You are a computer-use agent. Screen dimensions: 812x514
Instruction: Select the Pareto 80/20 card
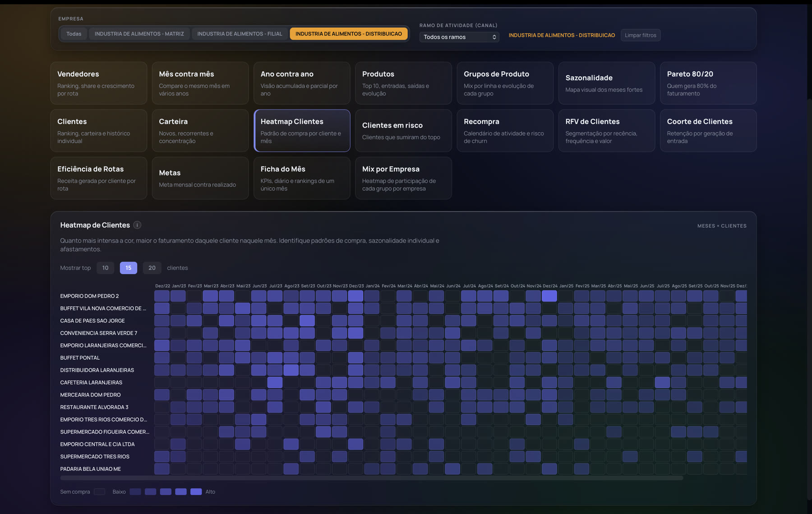[708, 83]
